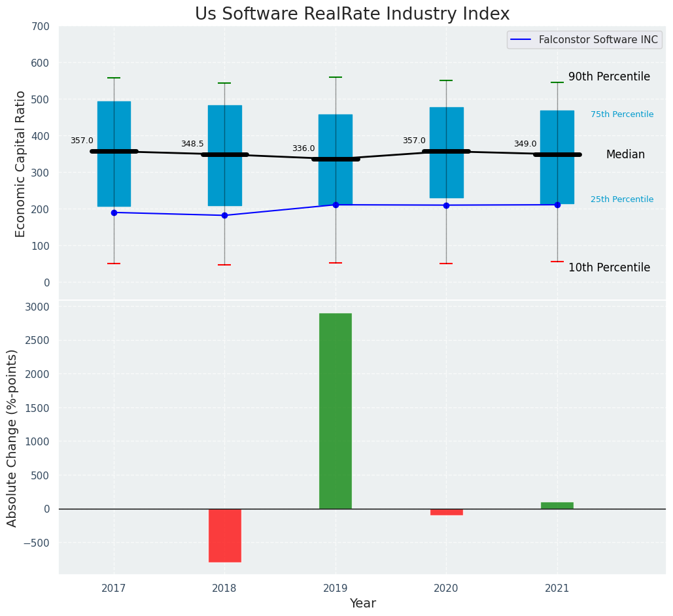The height and width of the screenshot is (616, 673).
Task: Click the green 2019 absolute change bar
Action: (336, 411)
